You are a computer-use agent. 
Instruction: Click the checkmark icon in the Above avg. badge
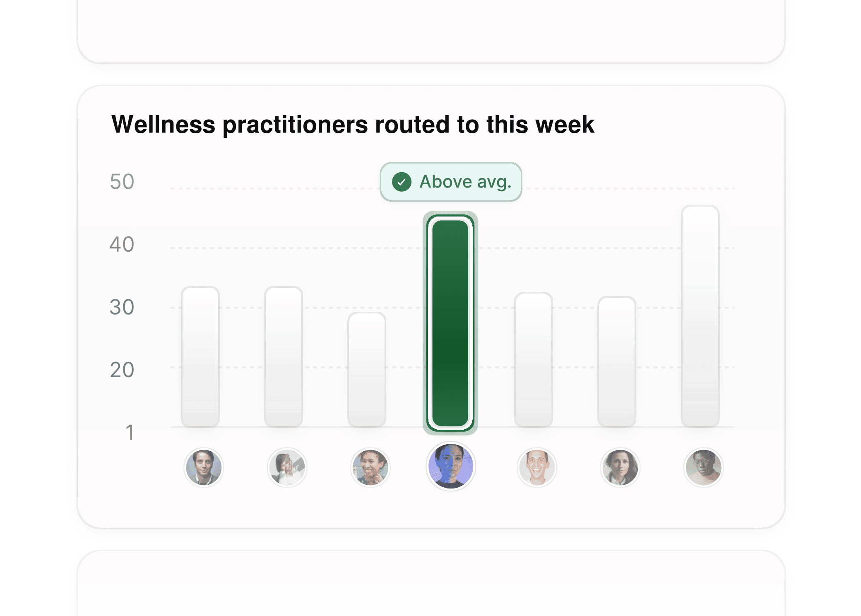click(x=401, y=181)
